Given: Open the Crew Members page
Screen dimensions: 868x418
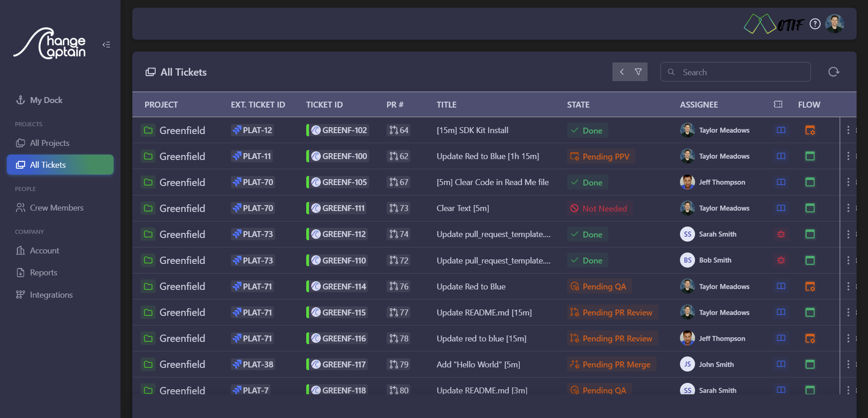Looking at the screenshot, I should (57, 208).
